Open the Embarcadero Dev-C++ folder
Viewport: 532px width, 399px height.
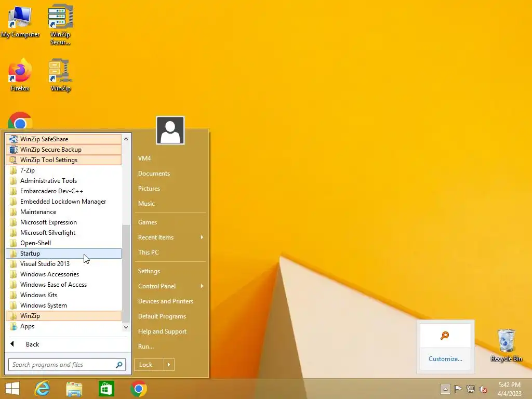coord(63,191)
